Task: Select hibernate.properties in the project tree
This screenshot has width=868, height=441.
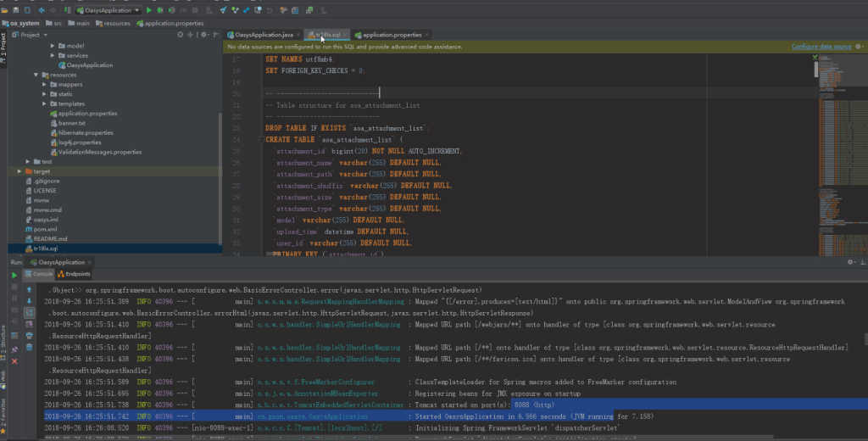Action: click(x=81, y=132)
